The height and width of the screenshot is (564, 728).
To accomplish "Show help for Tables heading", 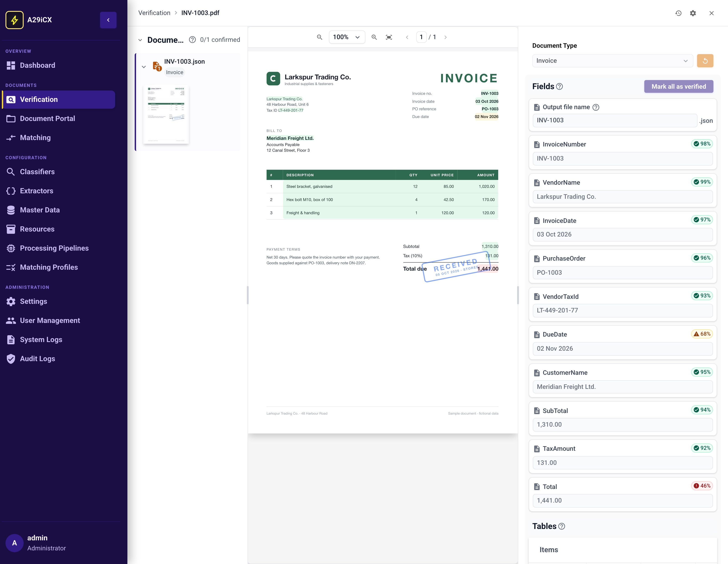I will pos(562,526).
